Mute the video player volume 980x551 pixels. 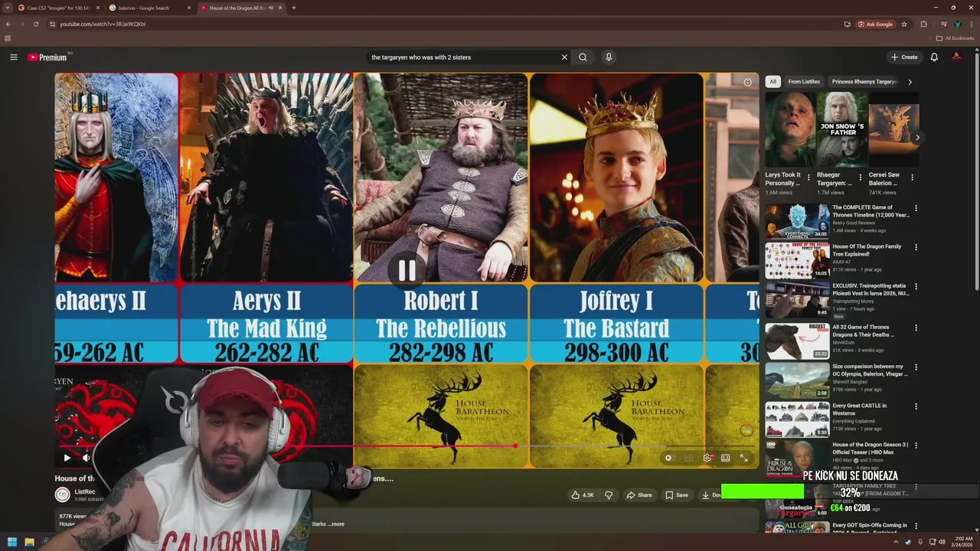click(x=87, y=458)
